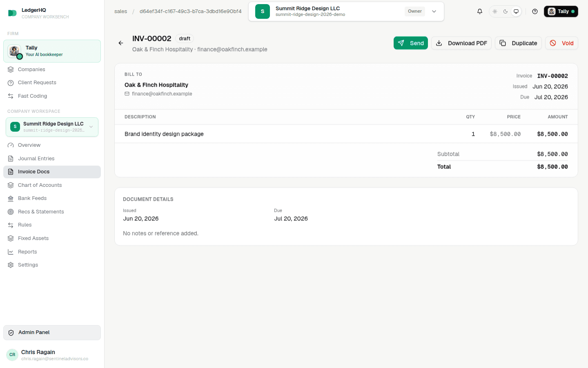Open Tally AI bookkeeper card
588x368 pixels.
tap(52, 51)
